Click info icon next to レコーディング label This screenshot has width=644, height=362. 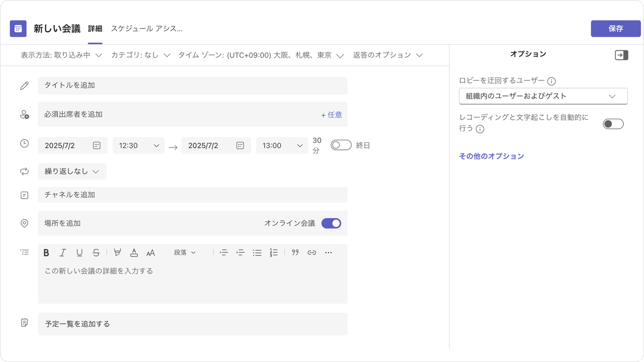pos(480,129)
